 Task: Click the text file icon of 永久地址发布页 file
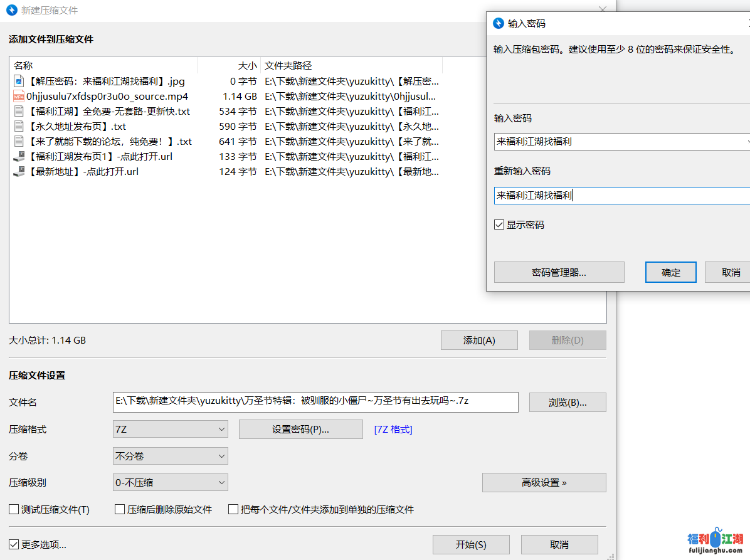click(18, 126)
